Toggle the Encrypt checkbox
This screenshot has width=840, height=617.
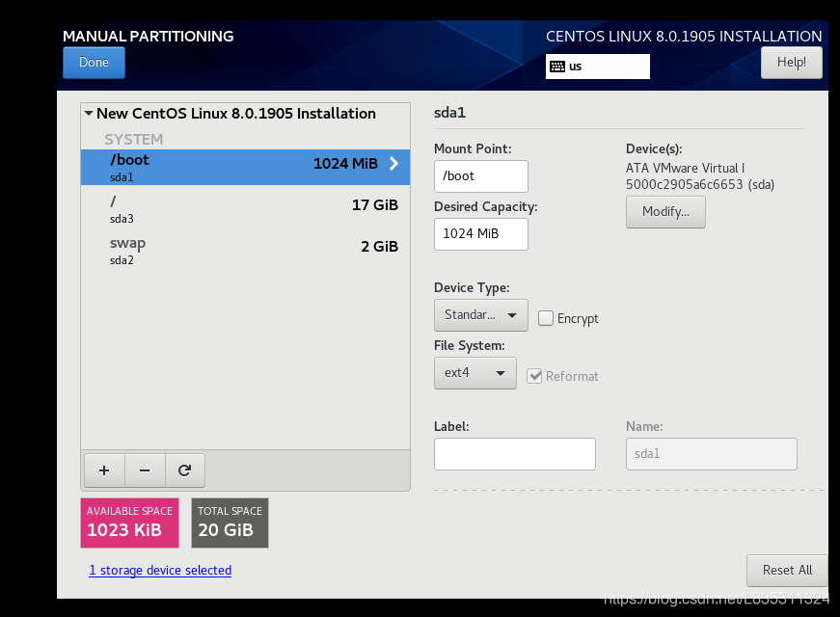[545, 318]
